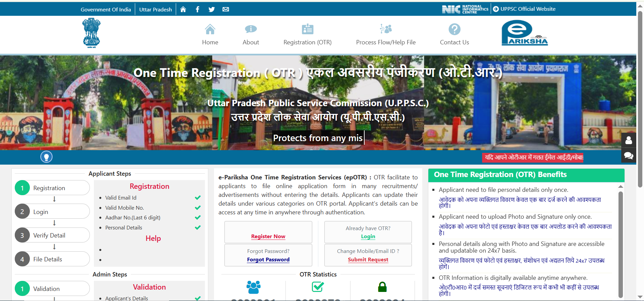This screenshot has width=644, height=301.
Task: Click the OTR Statistics heading
Action: (x=318, y=274)
